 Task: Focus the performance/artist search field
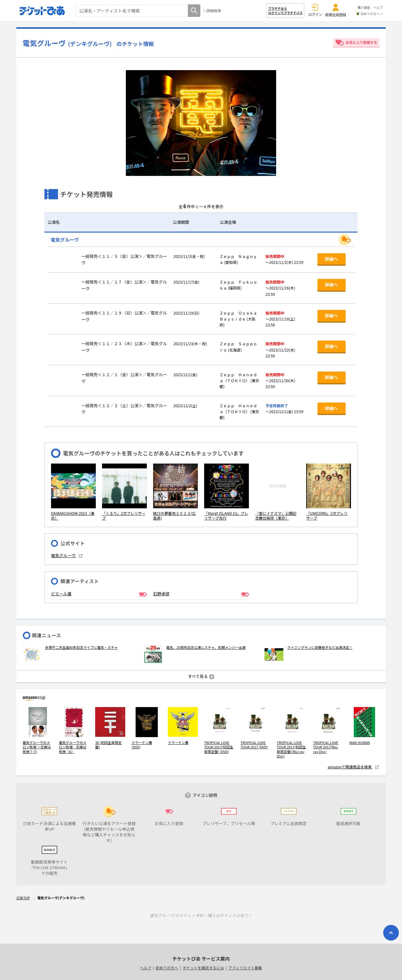[x=131, y=11]
